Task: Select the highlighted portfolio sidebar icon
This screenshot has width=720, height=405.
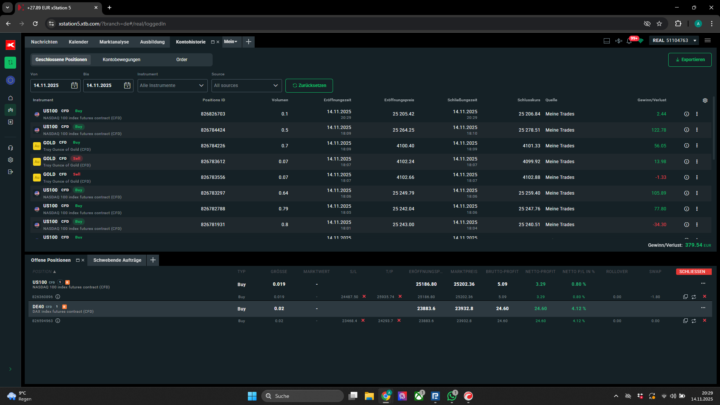Action: point(10,110)
